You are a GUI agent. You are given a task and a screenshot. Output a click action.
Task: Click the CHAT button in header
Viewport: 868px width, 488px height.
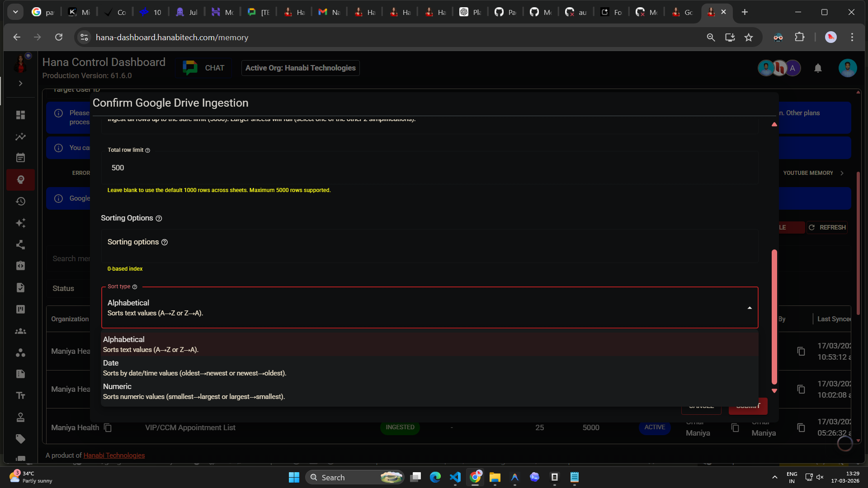[x=204, y=68]
